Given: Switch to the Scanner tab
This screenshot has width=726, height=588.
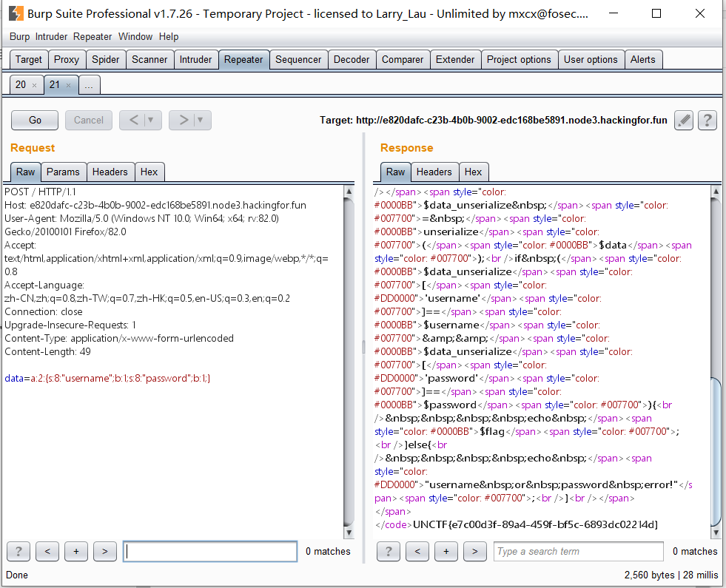Looking at the screenshot, I should [x=149, y=60].
